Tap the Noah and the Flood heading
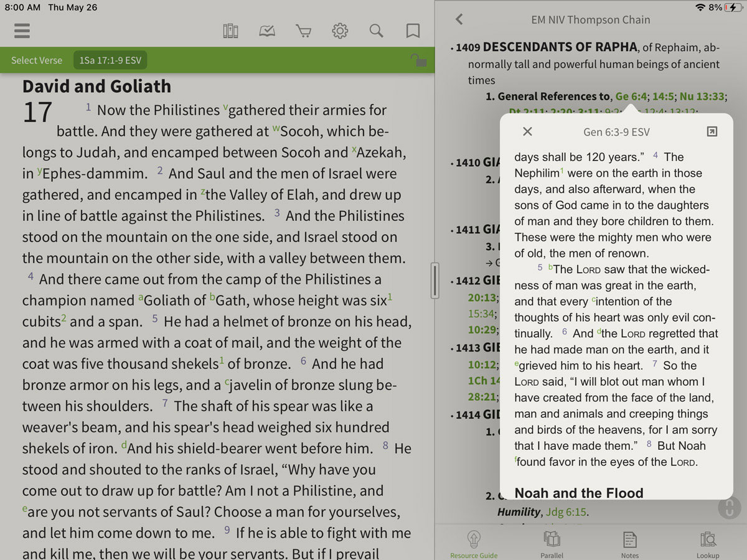 click(x=578, y=493)
